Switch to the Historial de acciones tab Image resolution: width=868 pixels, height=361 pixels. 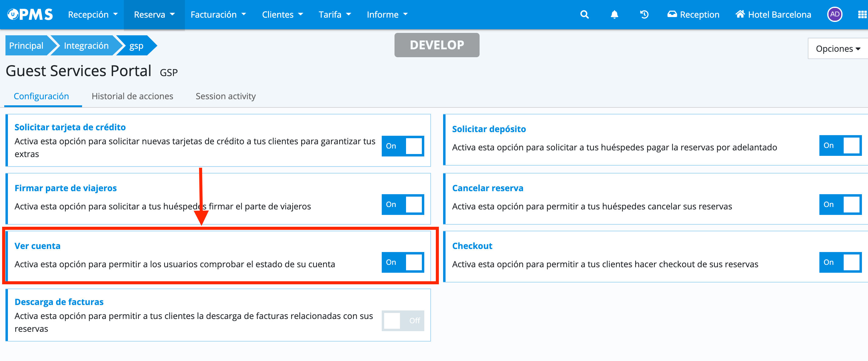click(132, 96)
